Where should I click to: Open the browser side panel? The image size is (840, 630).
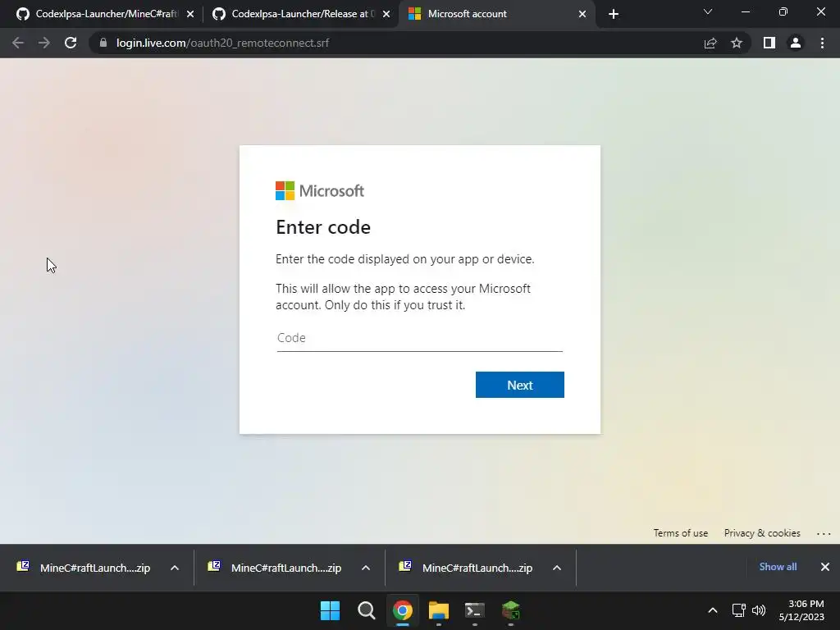click(x=769, y=43)
